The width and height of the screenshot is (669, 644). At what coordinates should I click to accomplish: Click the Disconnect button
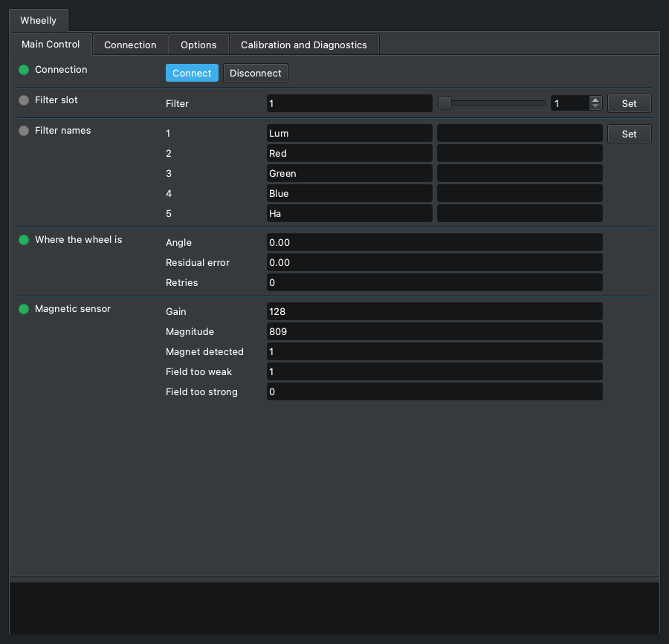pyautogui.click(x=256, y=73)
